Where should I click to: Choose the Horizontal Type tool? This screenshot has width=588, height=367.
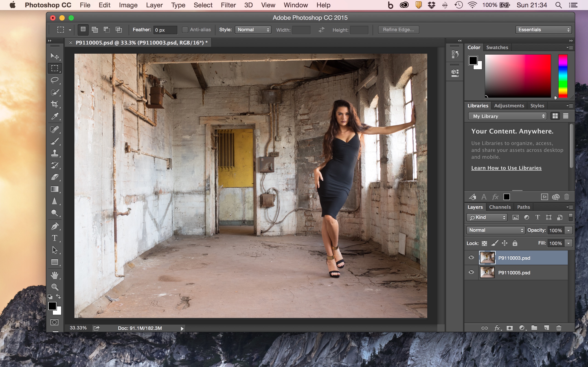pos(55,238)
